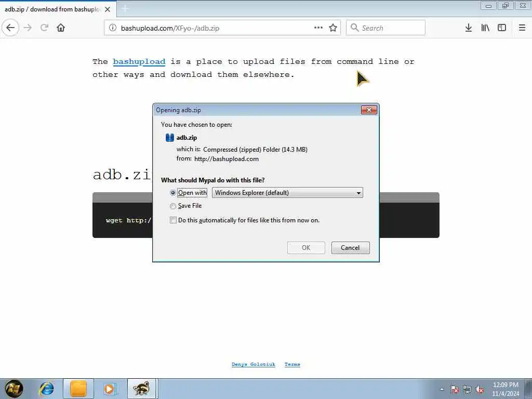This screenshot has width=532, height=399.
Task: Bookmark this page with the star
Action: click(x=333, y=28)
